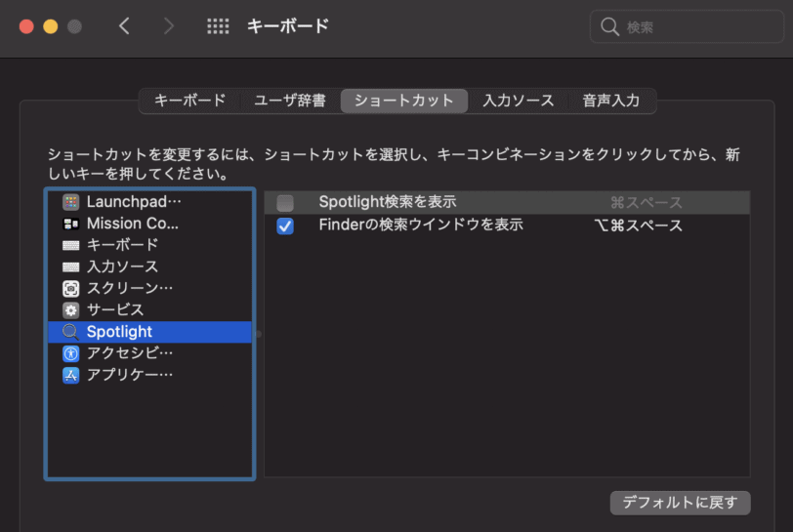This screenshot has width=793, height=532.
Task: Open the Mission Control shortcut category icon
Action: coord(70,224)
